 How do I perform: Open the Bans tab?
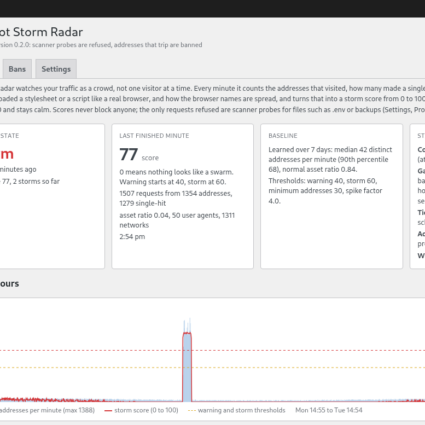click(x=17, y=69)
